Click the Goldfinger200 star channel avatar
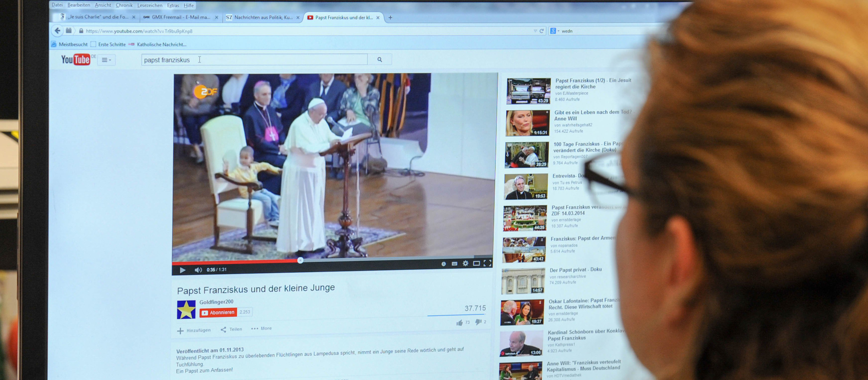Viewport: 868px width, 380px height. coord(186,310)
